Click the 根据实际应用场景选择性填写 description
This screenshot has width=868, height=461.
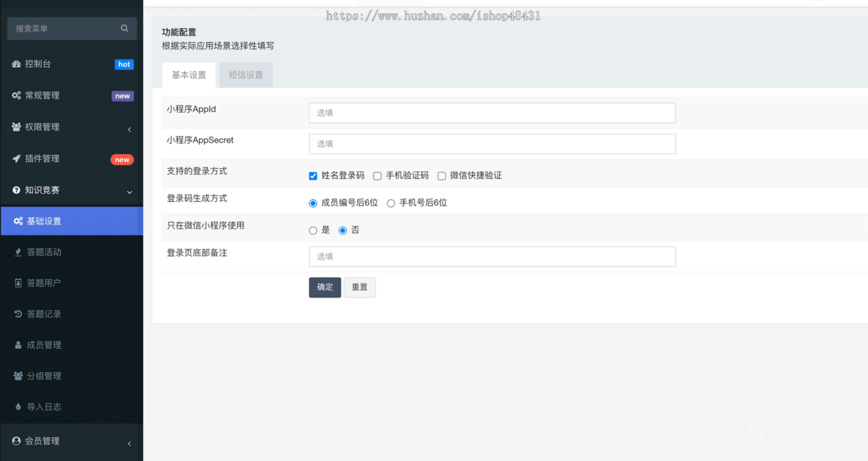[218, 46]
